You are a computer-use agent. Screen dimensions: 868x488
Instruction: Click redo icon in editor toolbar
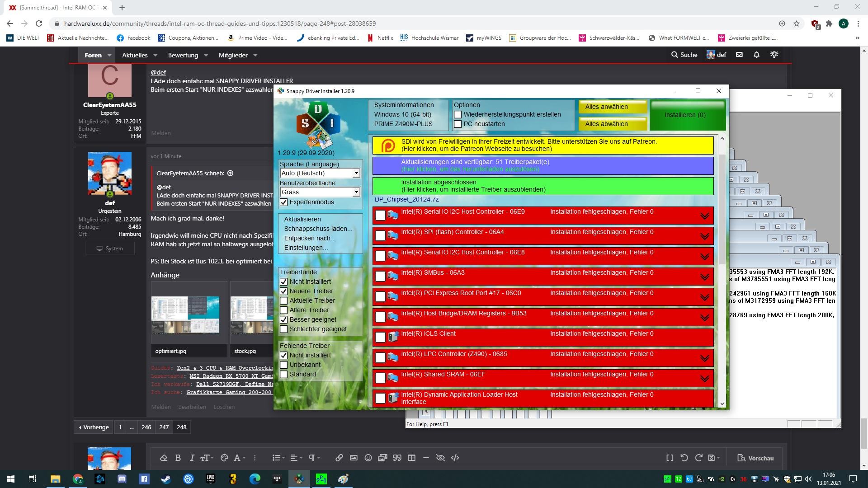tap(698, 458)
